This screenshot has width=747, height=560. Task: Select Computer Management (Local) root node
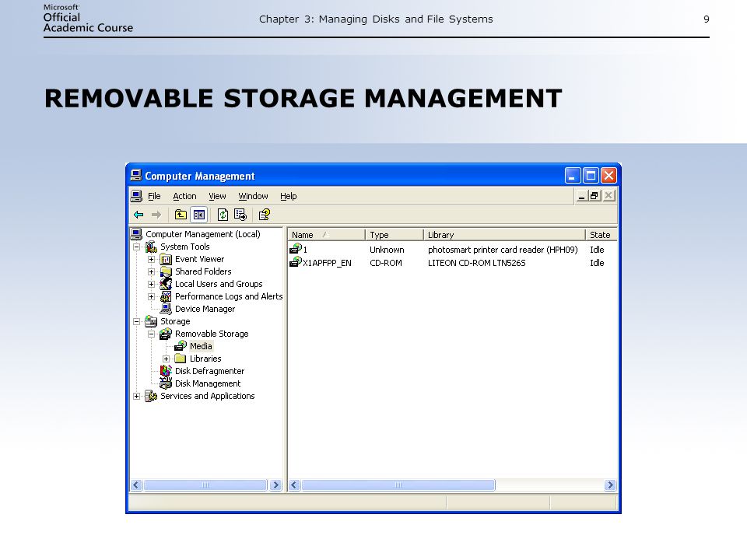(x=203, y=234)
